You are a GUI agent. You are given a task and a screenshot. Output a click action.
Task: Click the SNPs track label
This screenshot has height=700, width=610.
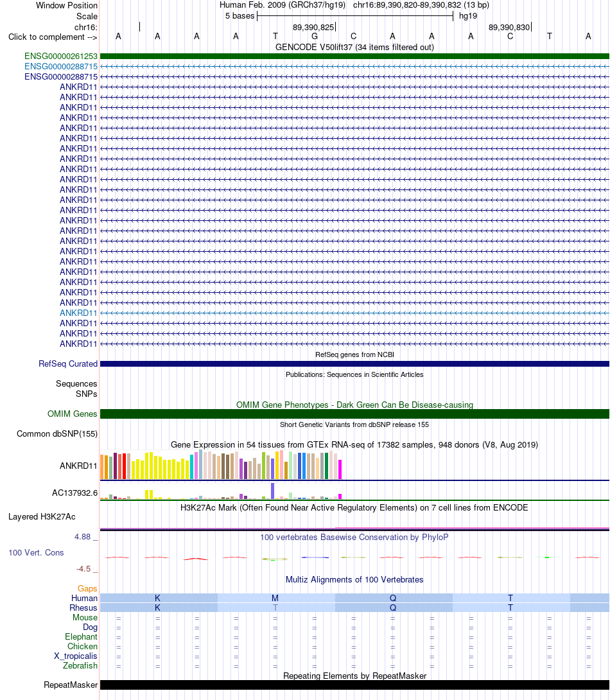pos(87,394)
